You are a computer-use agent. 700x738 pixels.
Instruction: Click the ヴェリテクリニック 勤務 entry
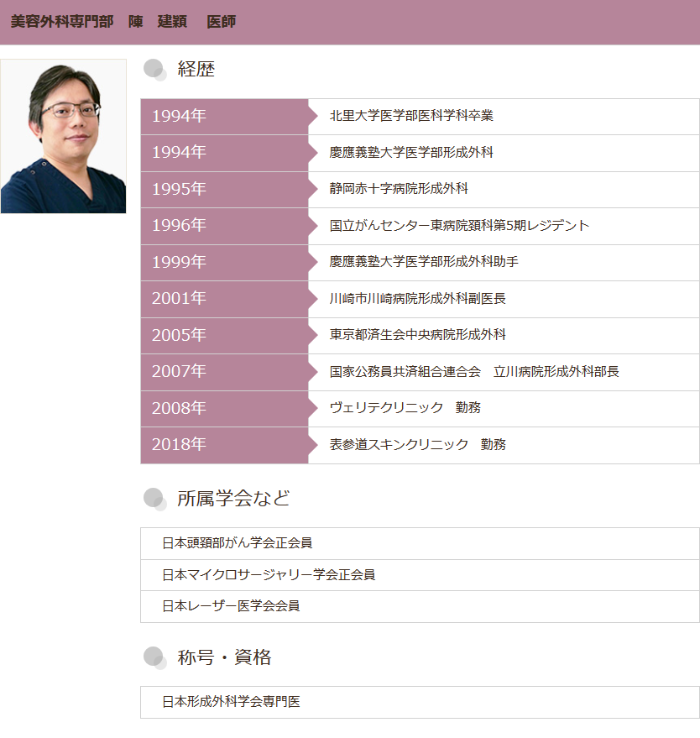[405, 408]
